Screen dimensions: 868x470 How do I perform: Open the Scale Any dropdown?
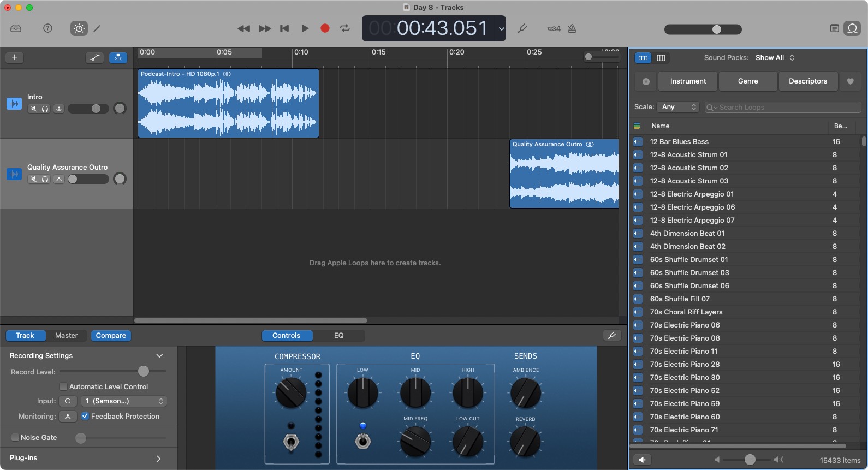(x=678, y=107)
